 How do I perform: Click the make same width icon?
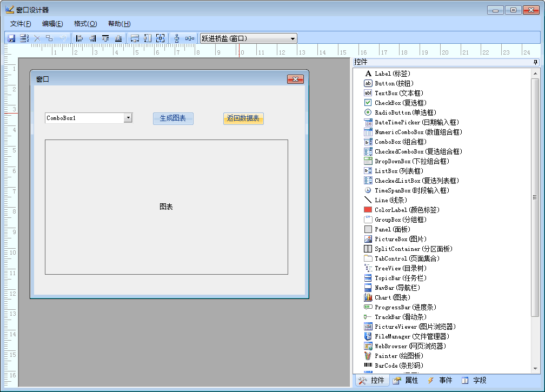coord(135,38)
